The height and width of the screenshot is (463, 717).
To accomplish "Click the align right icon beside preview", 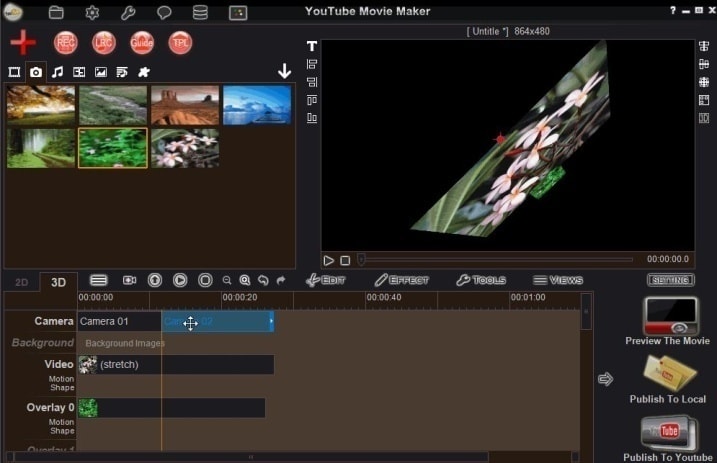I will [312, 82].
